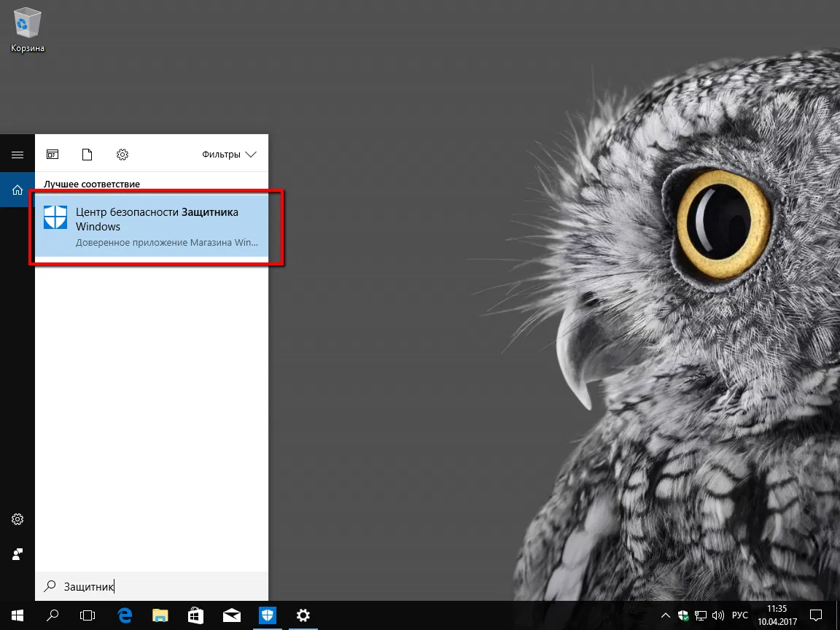This screenshot has width=840, height=630.
Task: Open Task View from the taskbar
Action: 87,615
